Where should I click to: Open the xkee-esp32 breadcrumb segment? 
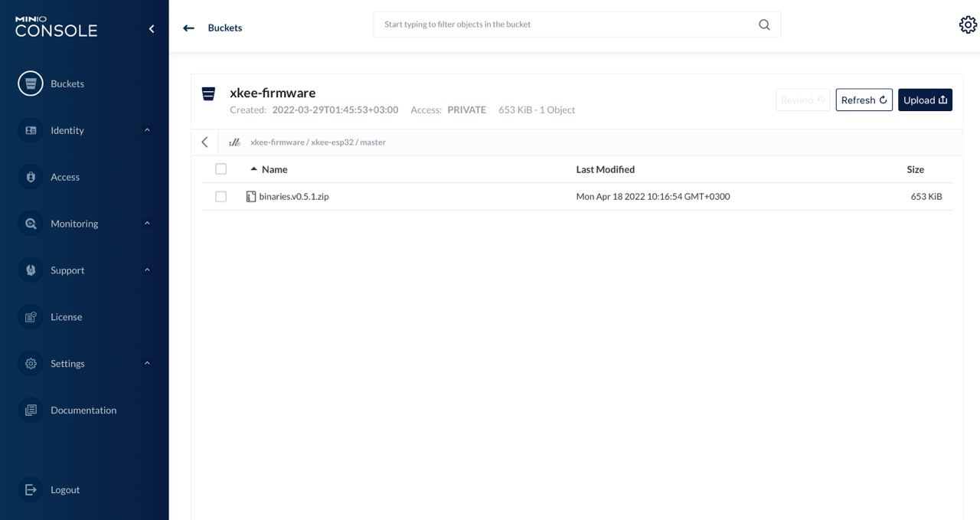point(332,142)
